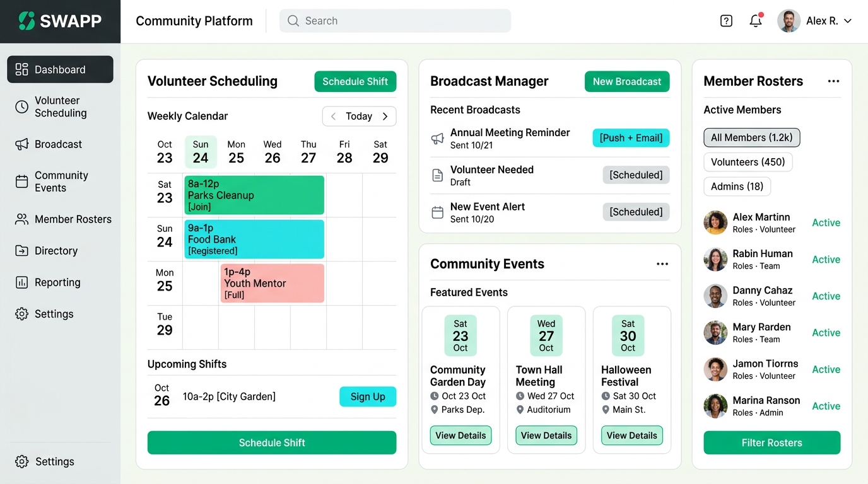The image size is (868, 484).
Task: View Details for Town Hall Meeting
Action: [x=546, y=435]
